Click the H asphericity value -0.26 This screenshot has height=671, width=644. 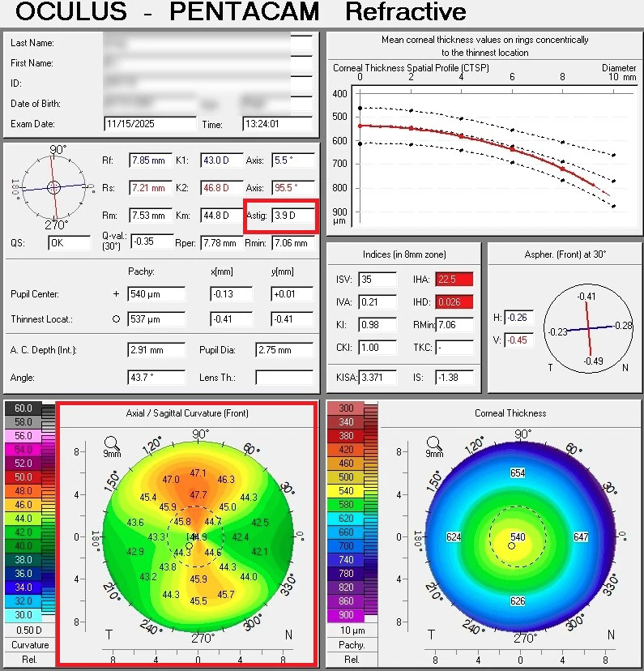click(x=518, y=318)
